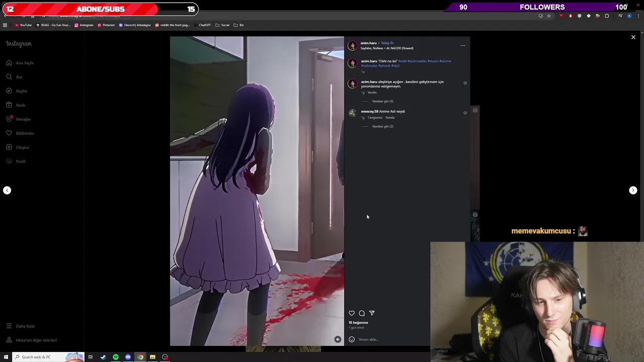
Task: Open Discord from taskbar
Action: pos(128,357)
